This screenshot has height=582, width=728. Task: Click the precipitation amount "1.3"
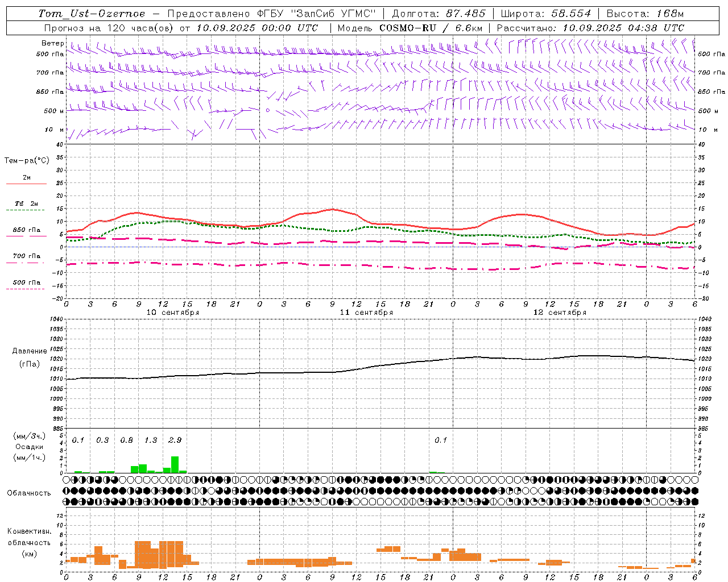coord(151,440)
